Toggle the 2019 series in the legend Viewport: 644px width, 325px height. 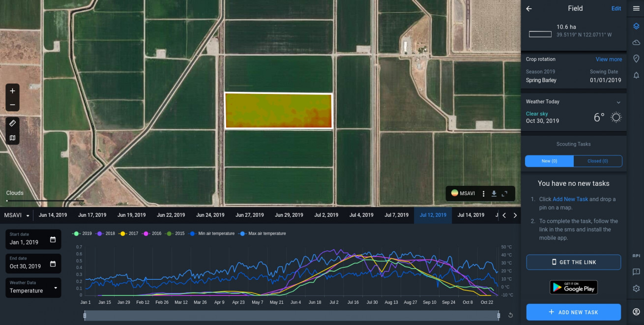82,234
